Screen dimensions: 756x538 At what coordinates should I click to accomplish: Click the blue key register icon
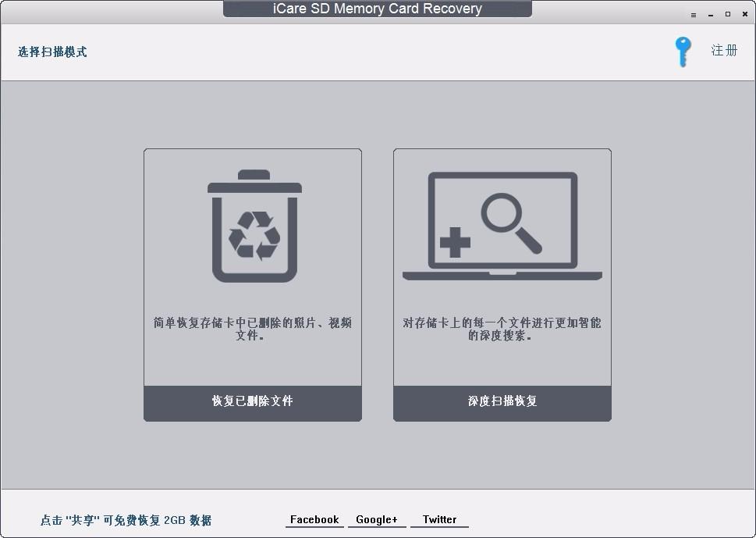(x=683, y=52)
